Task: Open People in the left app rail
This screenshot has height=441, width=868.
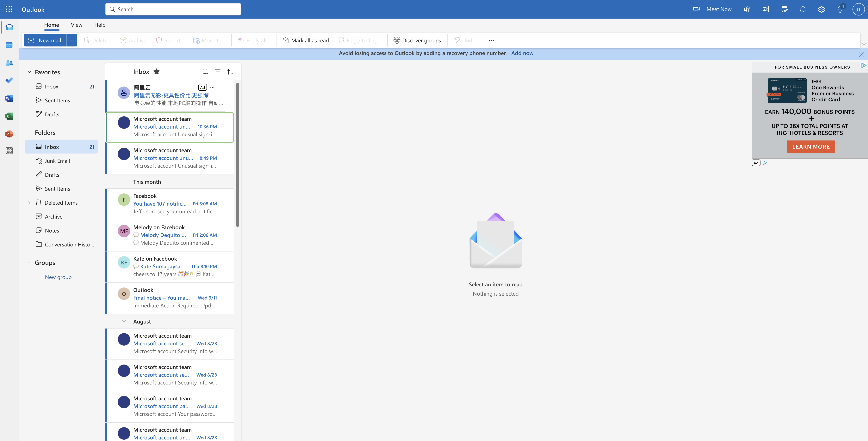Action: click(x=9, y=63)
